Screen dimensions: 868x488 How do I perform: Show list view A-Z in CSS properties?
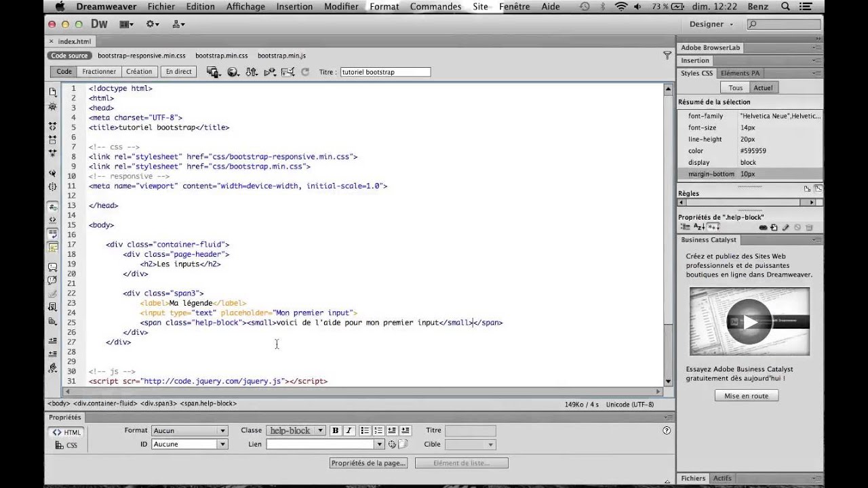coord(699,228)
